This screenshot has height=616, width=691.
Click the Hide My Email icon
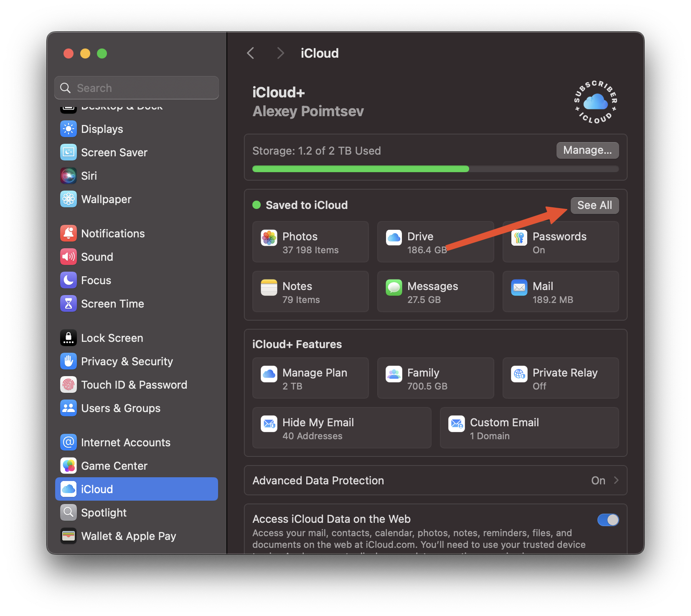pyautogui.click(x=269, y=424)
